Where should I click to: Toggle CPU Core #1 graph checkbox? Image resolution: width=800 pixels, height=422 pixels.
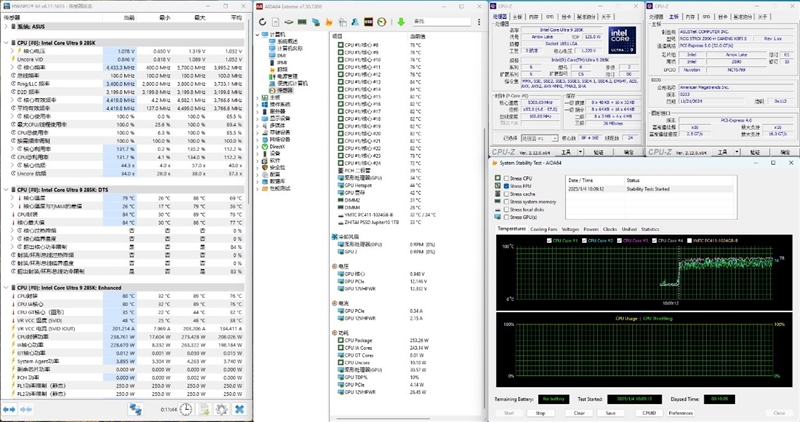[549, 240]
